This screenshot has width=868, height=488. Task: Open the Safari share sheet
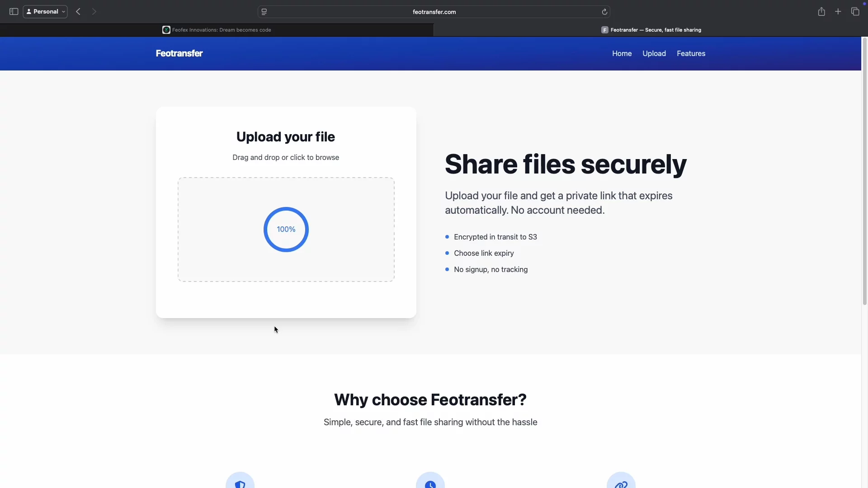[821, 11]
